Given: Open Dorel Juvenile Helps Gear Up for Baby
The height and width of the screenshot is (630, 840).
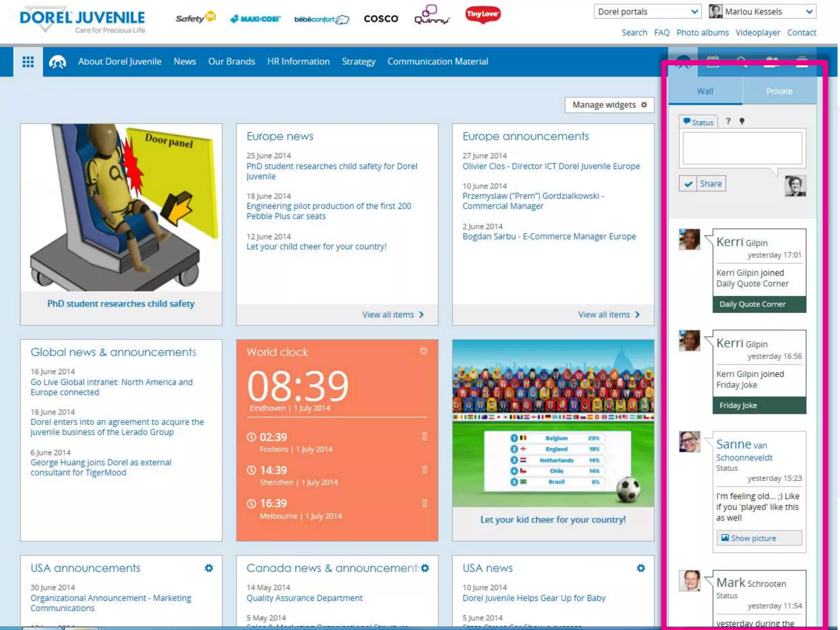Looking at the screenshot, I should tap(534, 598).
